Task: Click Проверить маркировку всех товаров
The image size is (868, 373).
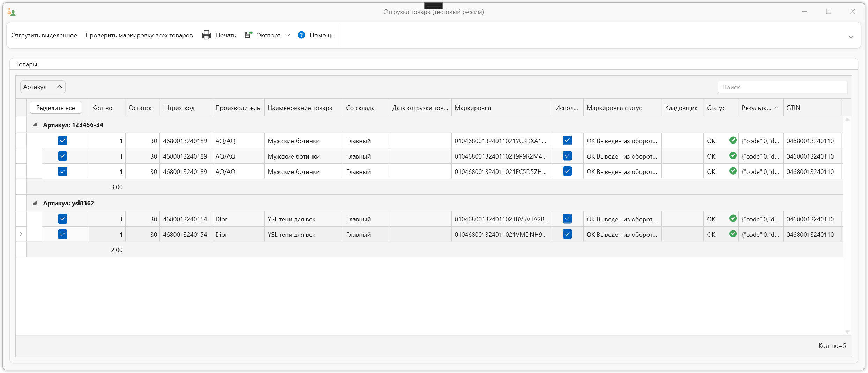Action: tap(139, 35)
